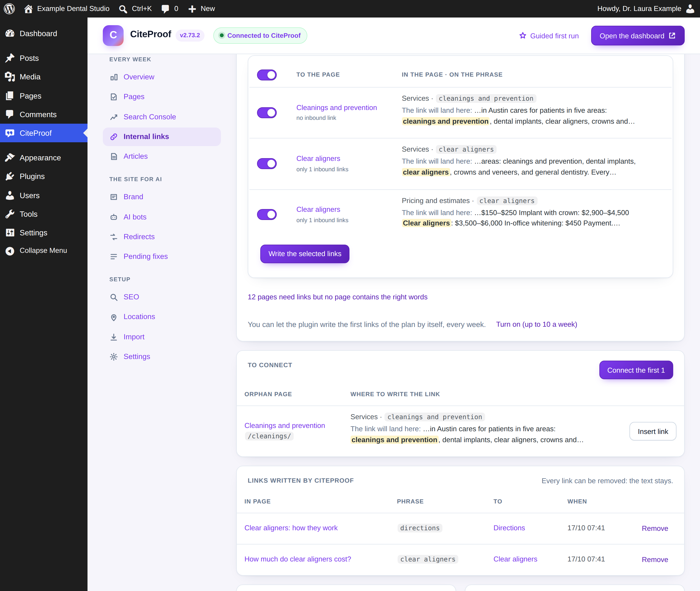Open the Example Dental Studio home icon

tap(28, 9)
